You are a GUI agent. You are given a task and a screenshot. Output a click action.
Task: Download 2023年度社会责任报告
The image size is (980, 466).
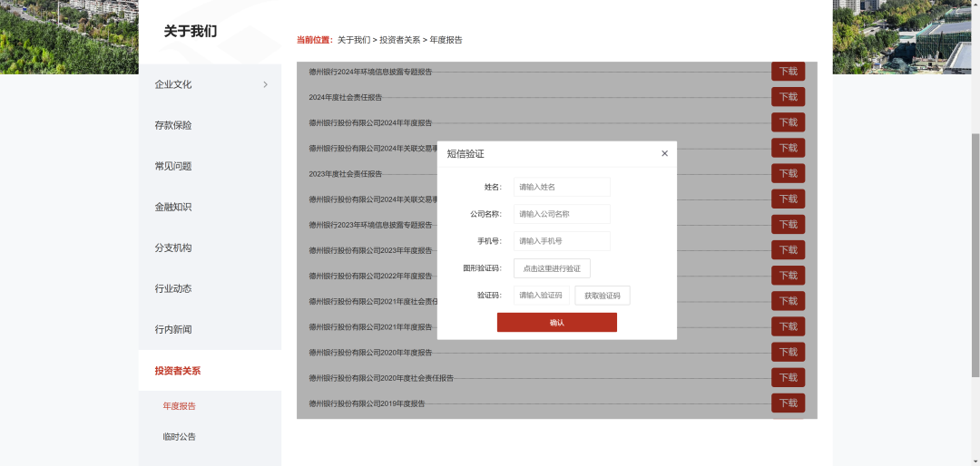point(789,174)
